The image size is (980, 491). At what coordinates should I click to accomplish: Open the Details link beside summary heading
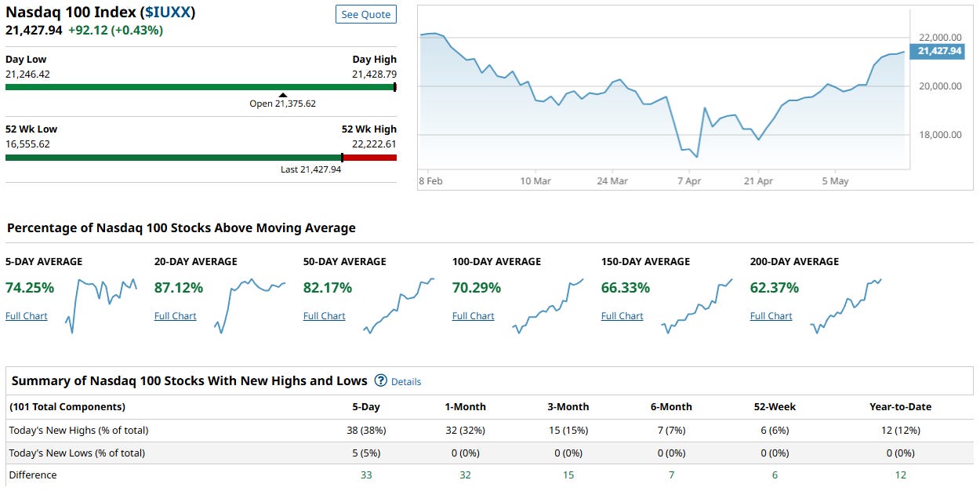[406, 382]
